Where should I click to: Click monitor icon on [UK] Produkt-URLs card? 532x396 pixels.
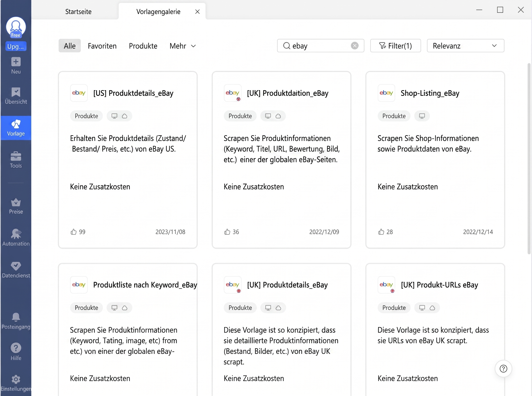coord(422,308)
